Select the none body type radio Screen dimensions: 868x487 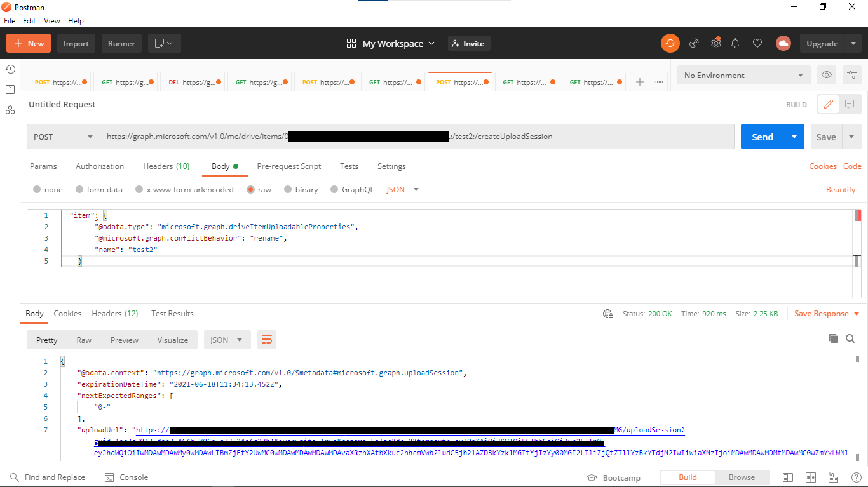click(37, 189)
